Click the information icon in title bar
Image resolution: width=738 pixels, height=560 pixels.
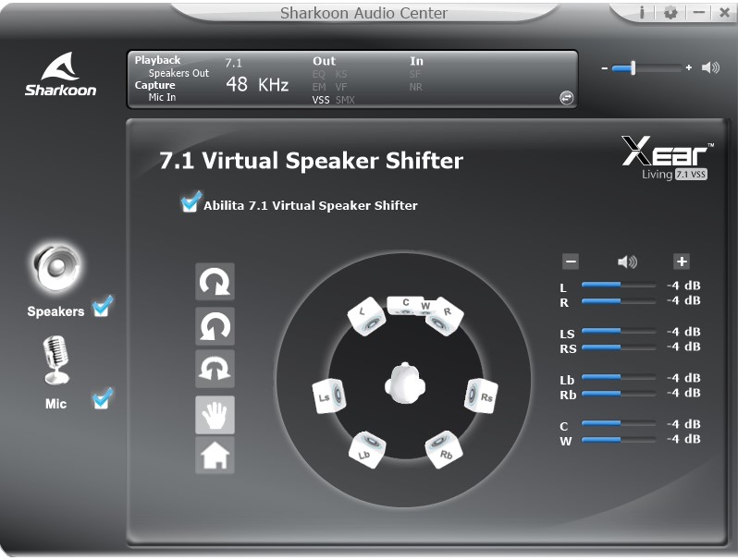point(642,13)
